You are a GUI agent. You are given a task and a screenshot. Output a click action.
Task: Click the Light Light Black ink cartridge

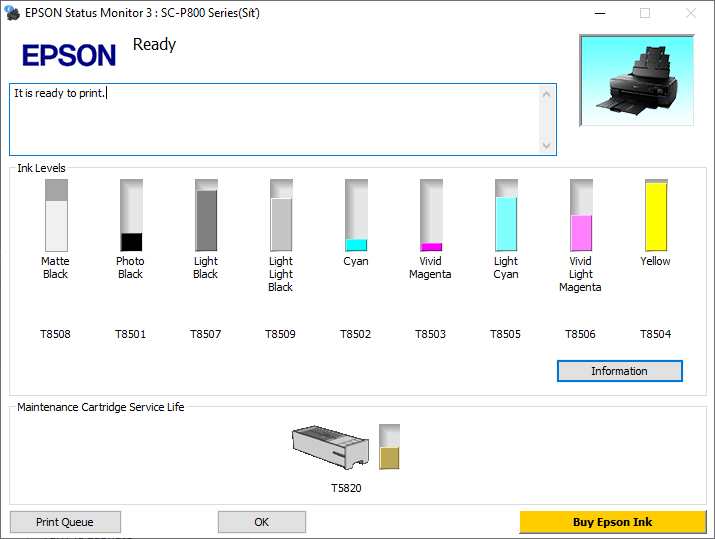[281, 215]
